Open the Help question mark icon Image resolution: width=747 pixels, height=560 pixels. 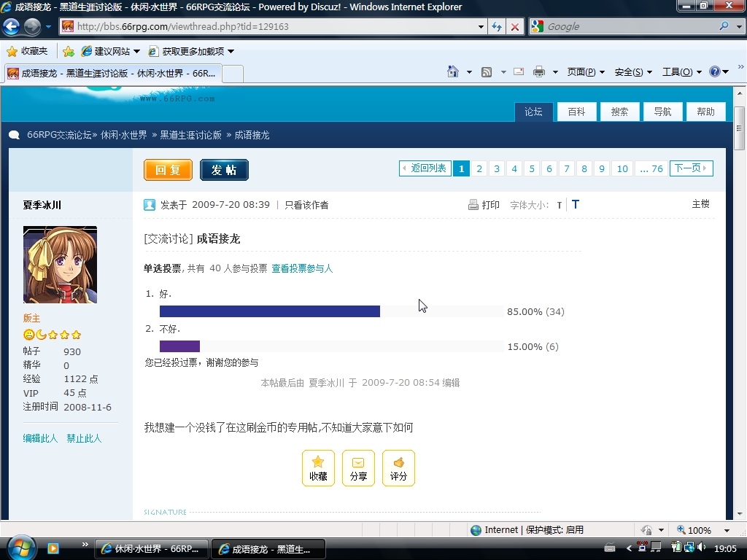(x=715, y=72)
